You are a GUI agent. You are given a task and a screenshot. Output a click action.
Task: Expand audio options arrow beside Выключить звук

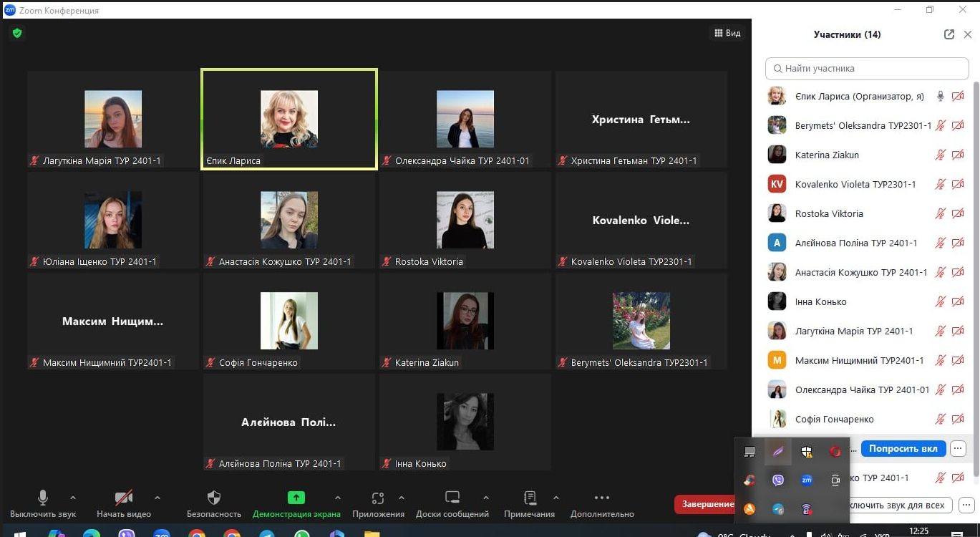point(73,498)
